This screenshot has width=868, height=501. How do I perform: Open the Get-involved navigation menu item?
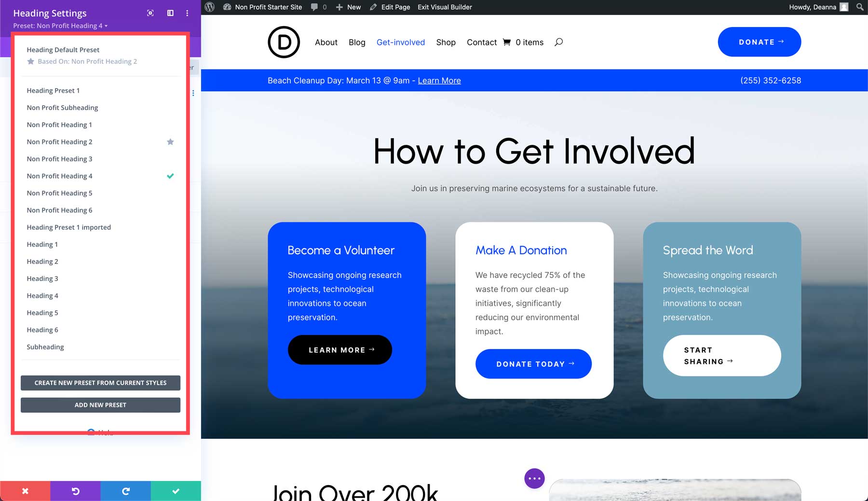pos(401,42)
